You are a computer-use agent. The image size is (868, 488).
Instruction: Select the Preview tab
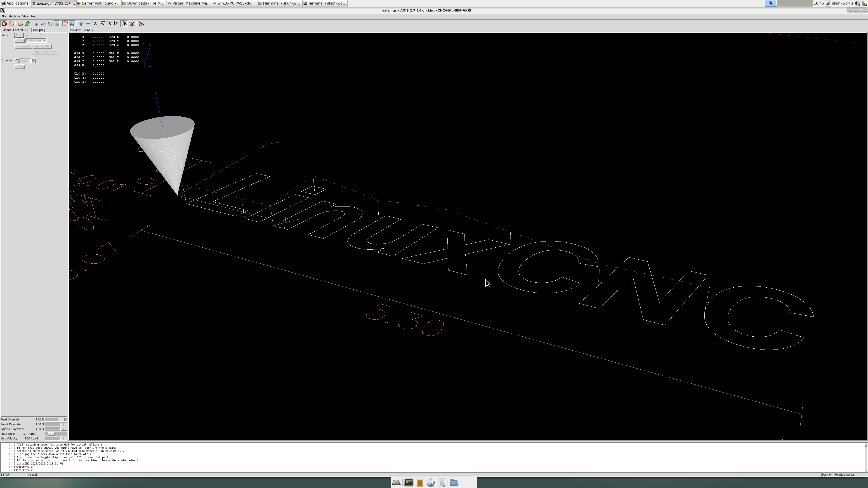pyautogui.click(x=75, y=30)
